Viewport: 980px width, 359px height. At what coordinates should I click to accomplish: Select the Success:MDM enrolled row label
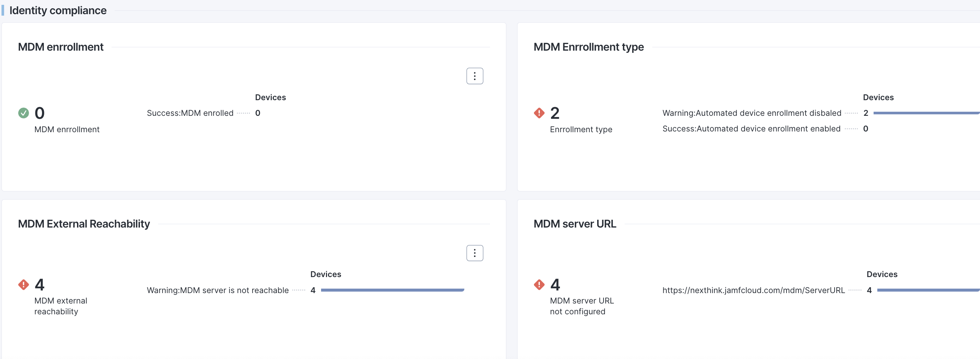click(x=190, y=113)
